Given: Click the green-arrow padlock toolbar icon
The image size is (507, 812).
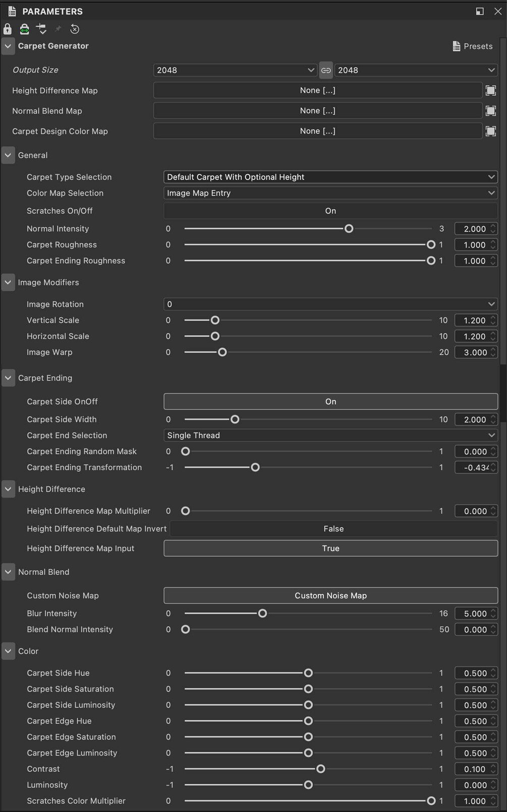Looking at the screenshot, I should [24, 29].
